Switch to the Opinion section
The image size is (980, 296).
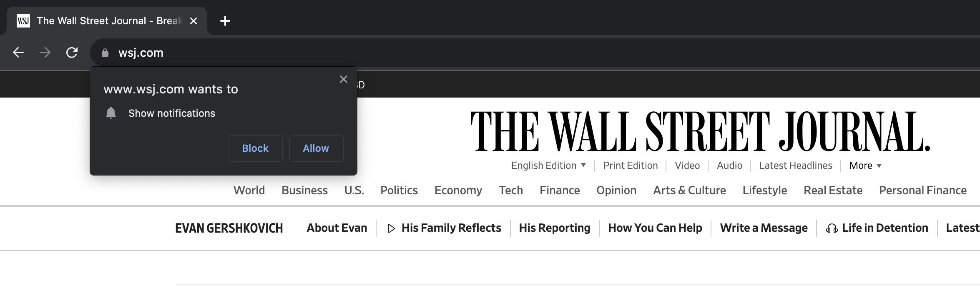pos(616,190)
